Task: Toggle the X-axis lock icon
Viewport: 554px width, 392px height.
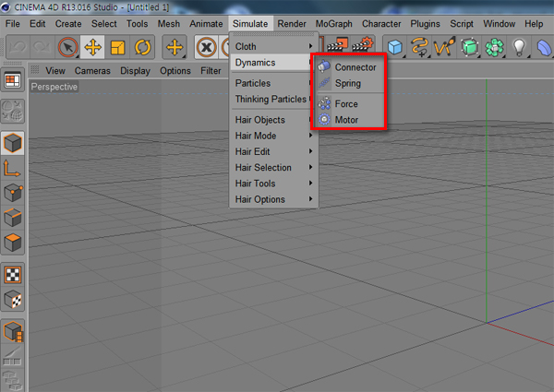Action: [x=206, y=47]
